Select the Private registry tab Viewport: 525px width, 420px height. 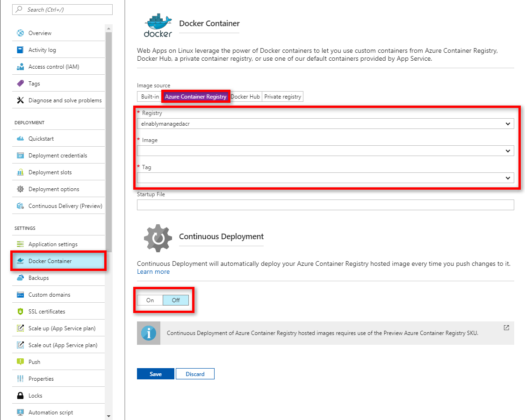282,97
